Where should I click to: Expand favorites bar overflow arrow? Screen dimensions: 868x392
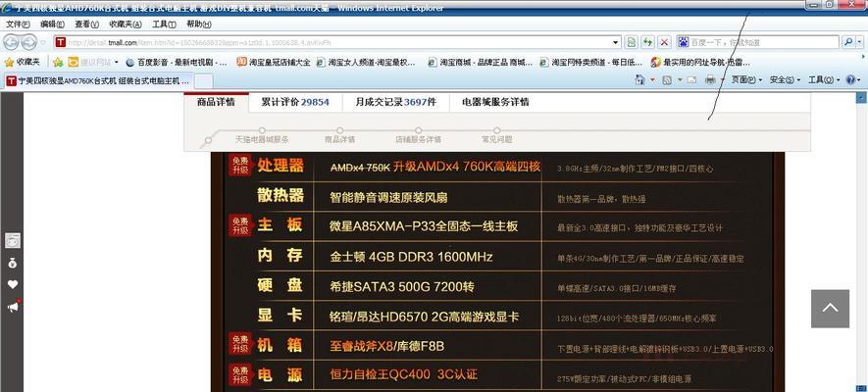(x=863, y=57)
